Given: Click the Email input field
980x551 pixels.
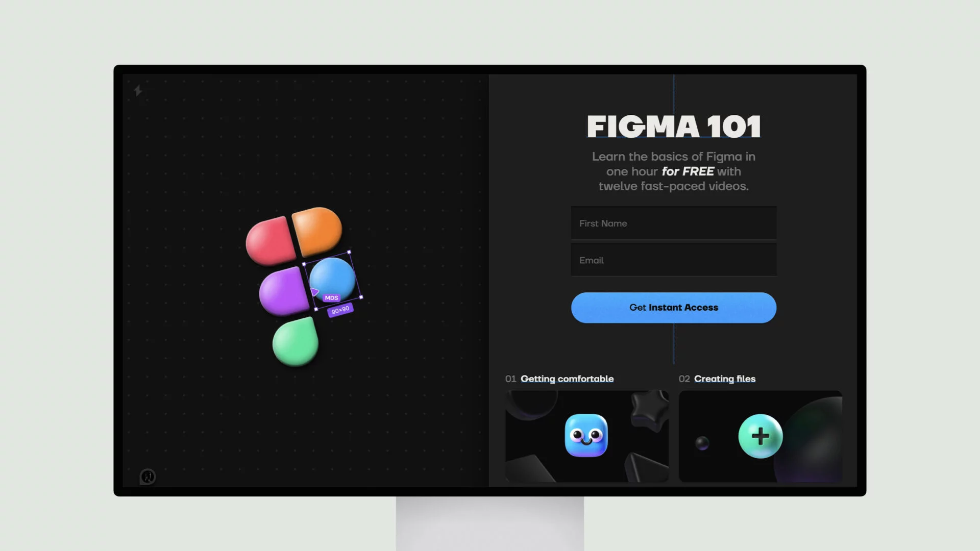Looking at the screenshot, I should pos(674,260).
